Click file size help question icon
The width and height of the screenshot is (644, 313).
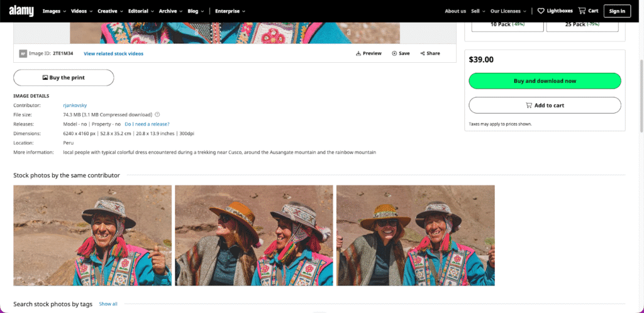tap(157, 114)
